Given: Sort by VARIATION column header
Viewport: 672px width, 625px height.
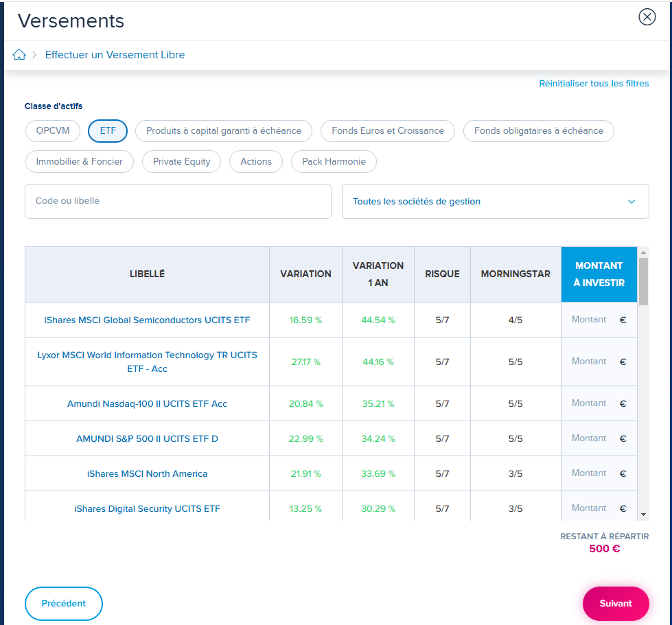Looking at the screenshot, I should coord(305,274).
